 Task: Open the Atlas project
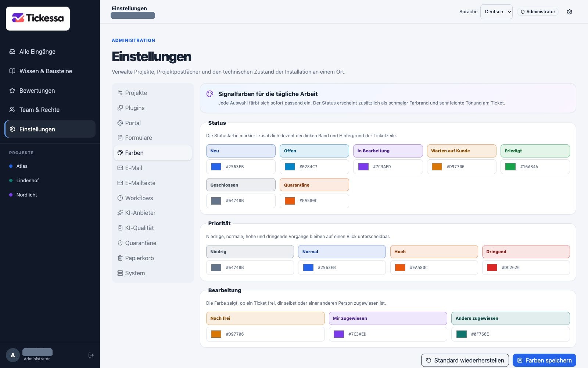pyautogui.click(x=50, y=166)
